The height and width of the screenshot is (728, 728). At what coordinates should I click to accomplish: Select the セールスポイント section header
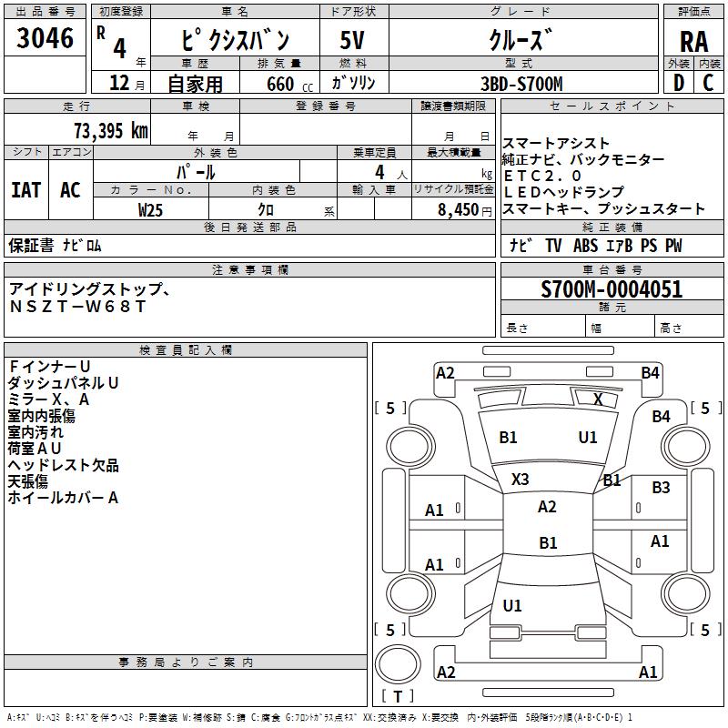coord(612,106)
